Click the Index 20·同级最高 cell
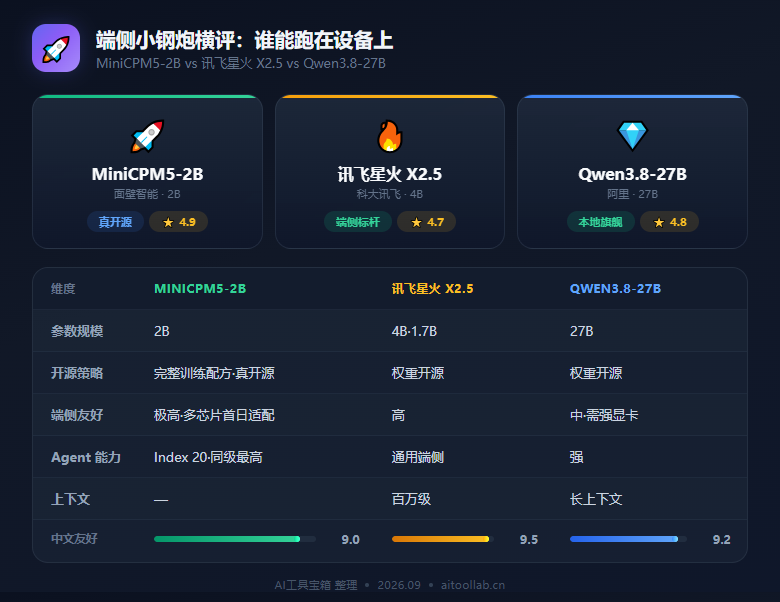The image size is (780, 602). pos(208,457)
